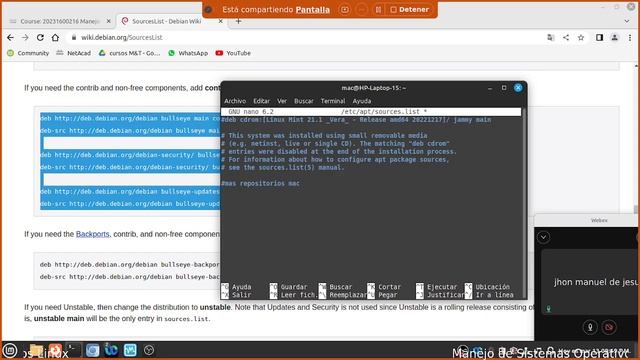This screenshot has height=360, width=640.
Task: Open a new browser tab
Action: click(238, 21)
